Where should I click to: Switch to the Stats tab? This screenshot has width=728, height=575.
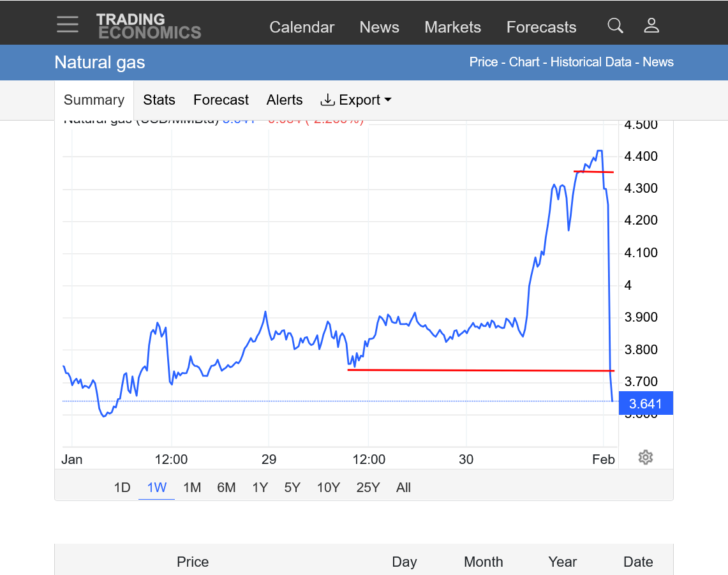point(159,100)
